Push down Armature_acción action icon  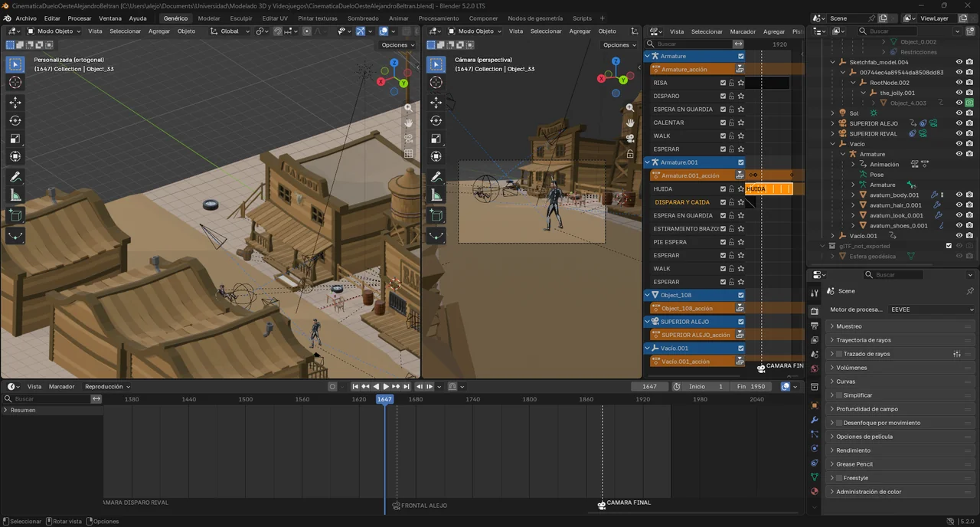pyautogui.click(x=740, y=70)
